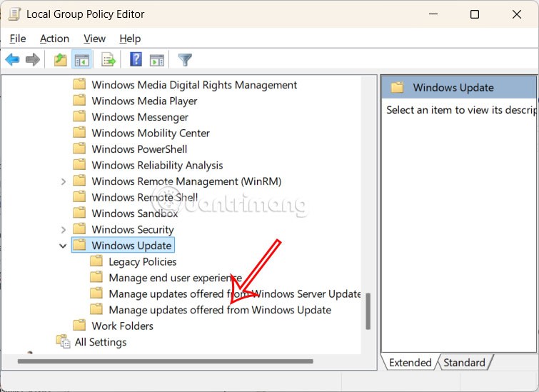539x392 pixels.
Task: Select the Legacy Policies folder
Action: 142,261
